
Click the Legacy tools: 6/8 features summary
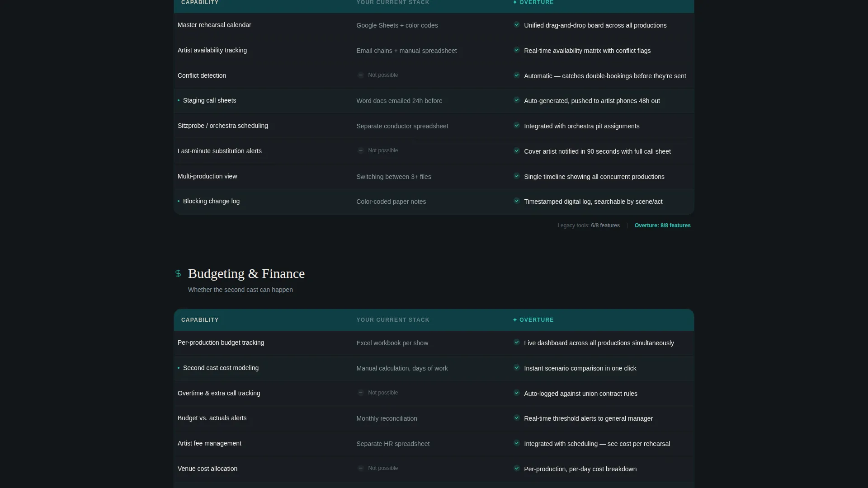point(589,225)
